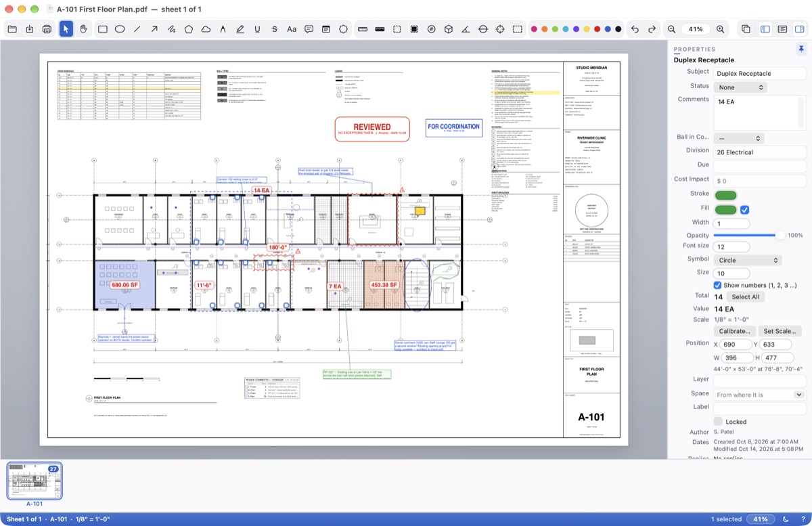Click the Subject input field
This screenshot has height=526, width=812.
click(x=760, y=73)
